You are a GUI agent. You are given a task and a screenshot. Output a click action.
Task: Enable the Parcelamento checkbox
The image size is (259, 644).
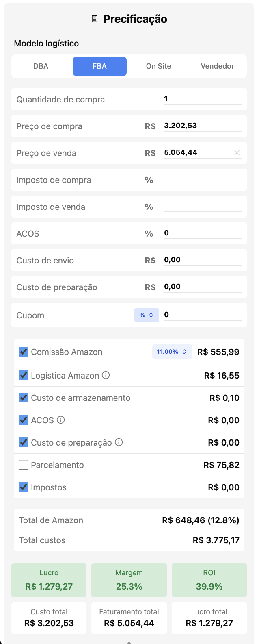click(x=23, y=465)
